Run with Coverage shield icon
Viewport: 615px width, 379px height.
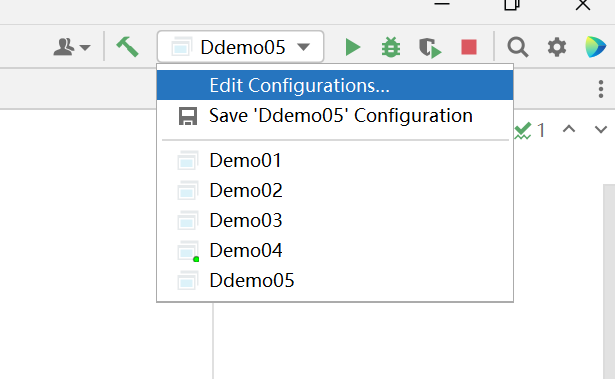[430, 48]
